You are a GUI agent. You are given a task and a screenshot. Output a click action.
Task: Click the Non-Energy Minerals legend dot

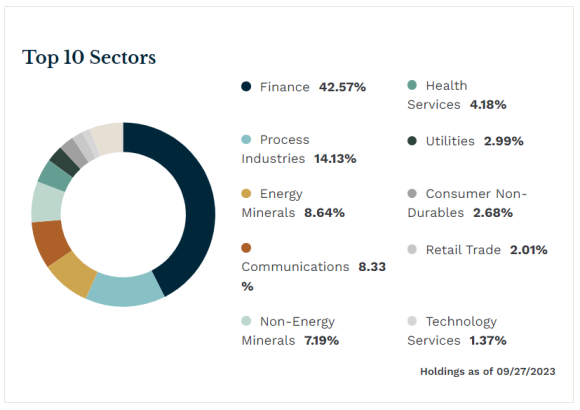246,321
